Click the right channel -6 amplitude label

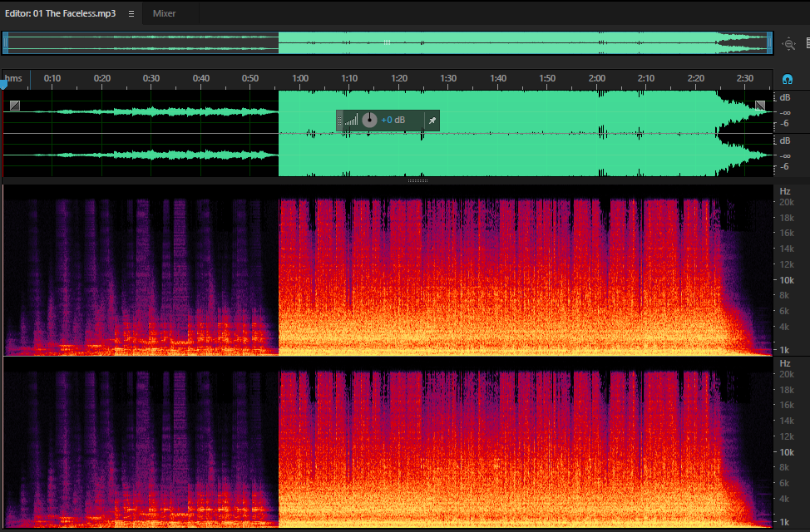(784, 166)
